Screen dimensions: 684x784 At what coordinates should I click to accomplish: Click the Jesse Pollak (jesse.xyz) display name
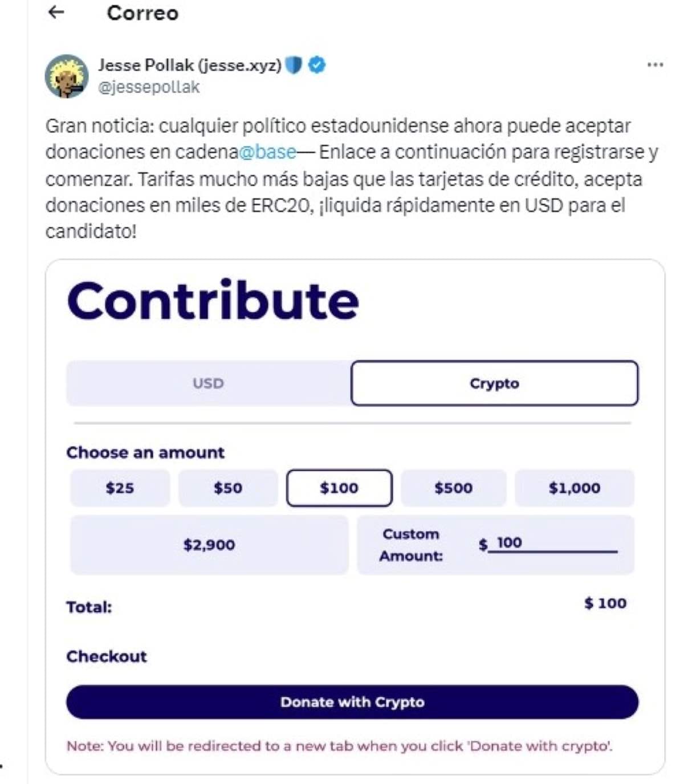(189, 66)
